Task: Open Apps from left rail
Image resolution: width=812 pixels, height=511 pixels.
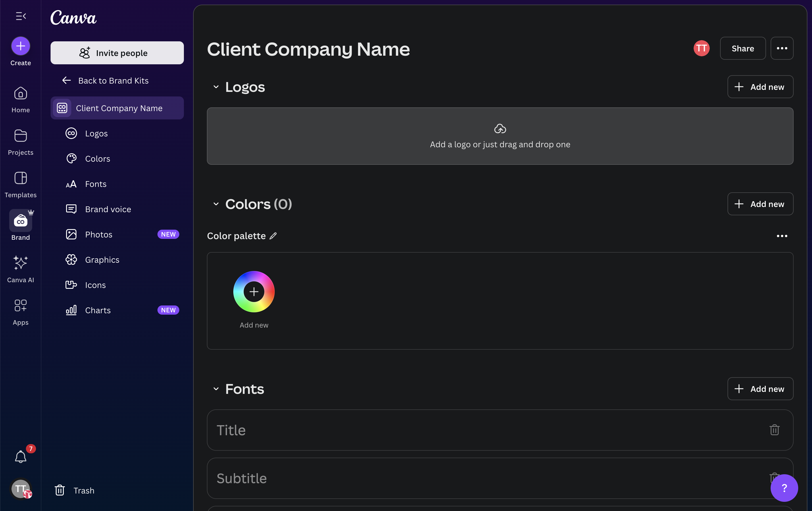Action: pyautogui.click(x=21, y=312)
